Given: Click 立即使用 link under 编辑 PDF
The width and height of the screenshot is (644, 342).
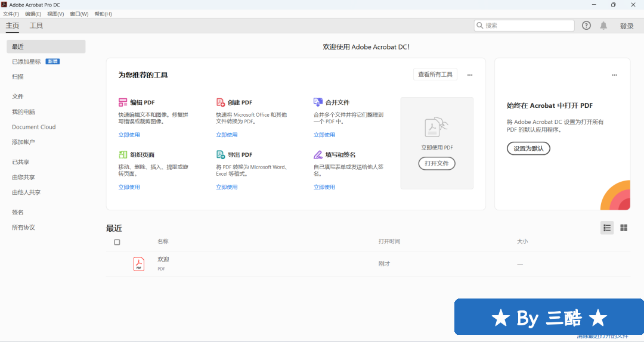Looking at the screenshot, I should pyautogui.click(x=129, y=135).
